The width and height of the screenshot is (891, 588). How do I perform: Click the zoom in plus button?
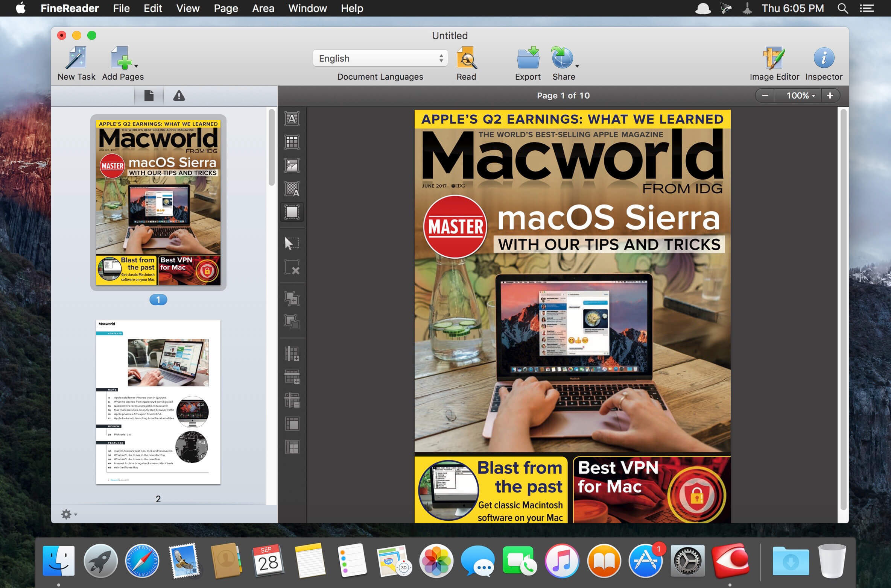click(x=830, y=95)
